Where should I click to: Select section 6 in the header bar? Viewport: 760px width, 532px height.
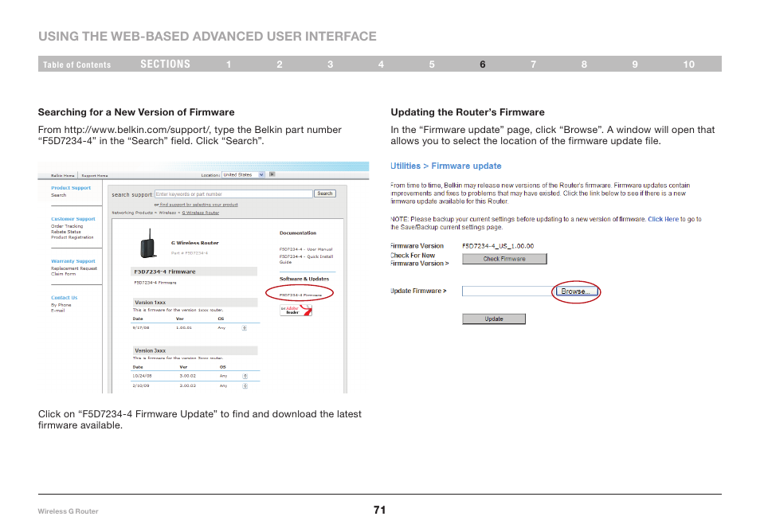coord(482,65)
